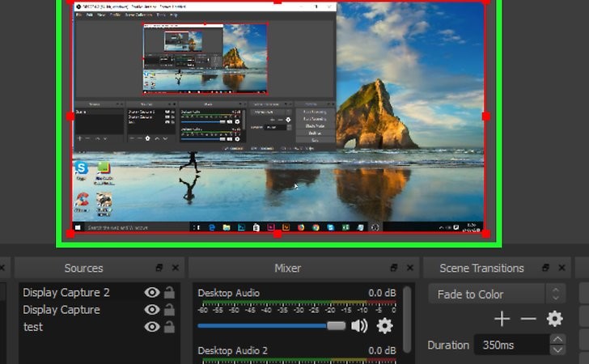Open Desktop Audio settings gear

tap(385, 326)
